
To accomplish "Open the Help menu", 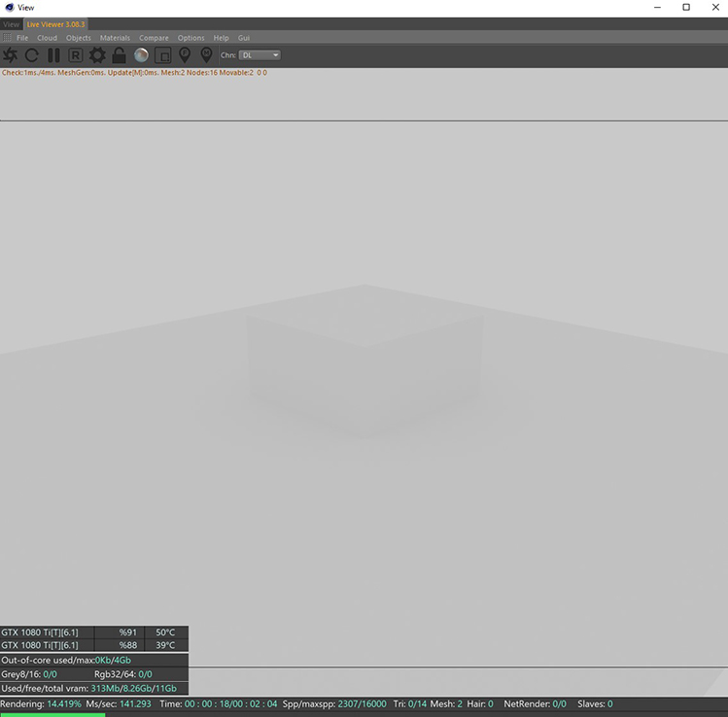I will click(x=221, y=38).
